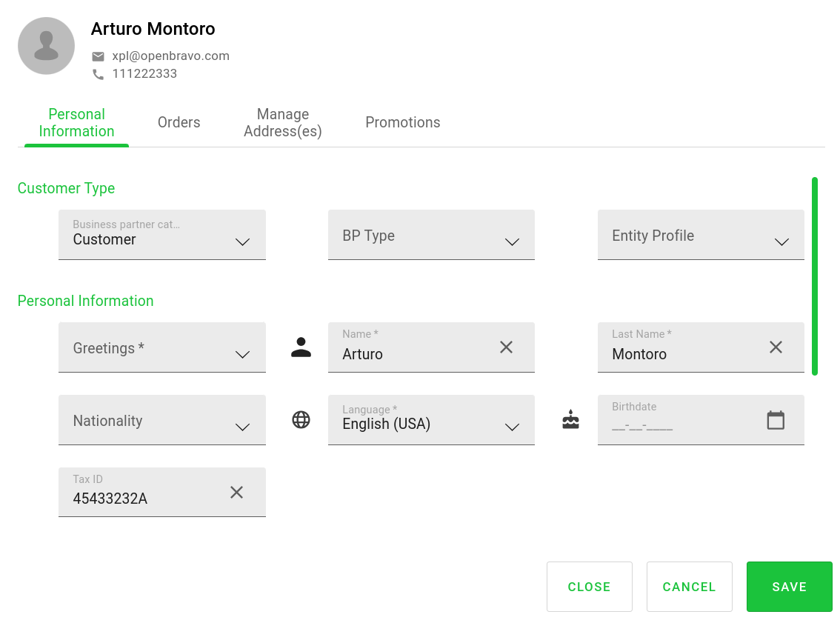Click the Cancel button
840x623 pixels.
pyautogui.click(x=689, y=587)
